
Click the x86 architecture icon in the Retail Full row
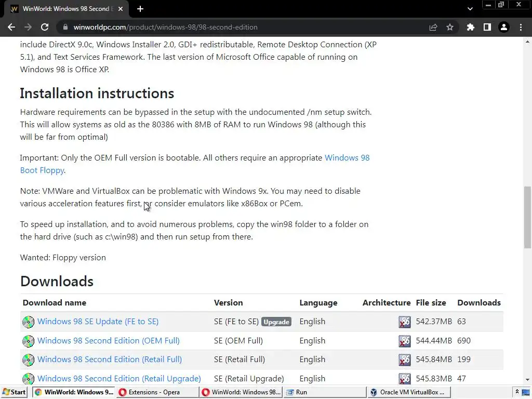[x=404, y=360]
